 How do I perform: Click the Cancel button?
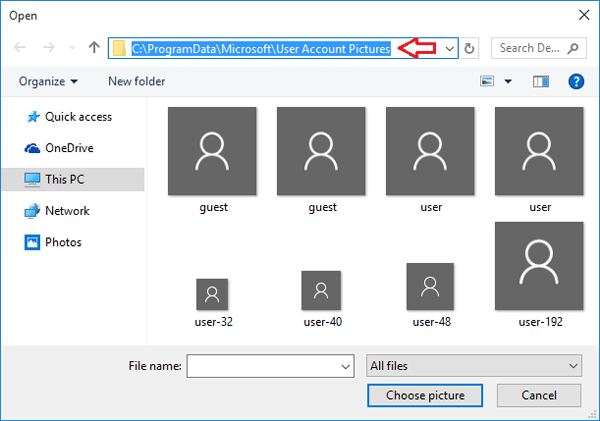pos(539,395)
